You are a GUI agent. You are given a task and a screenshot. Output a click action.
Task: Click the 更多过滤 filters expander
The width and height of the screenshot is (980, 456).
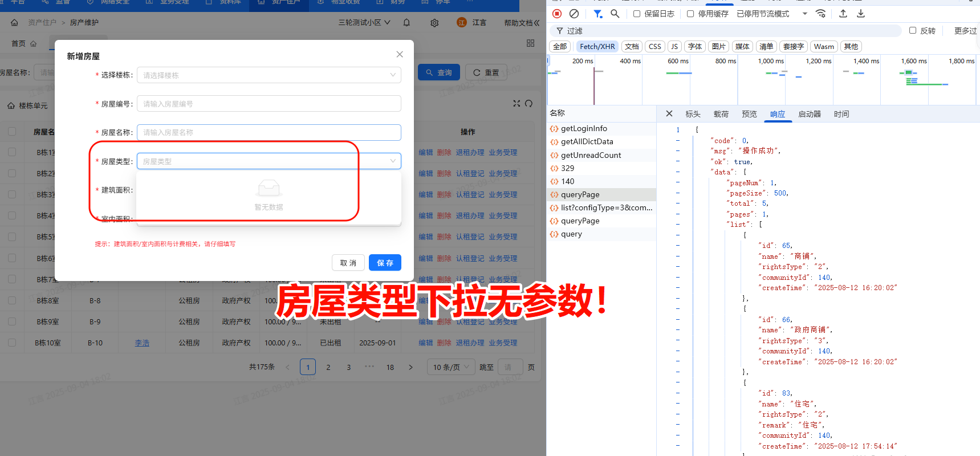966,31
